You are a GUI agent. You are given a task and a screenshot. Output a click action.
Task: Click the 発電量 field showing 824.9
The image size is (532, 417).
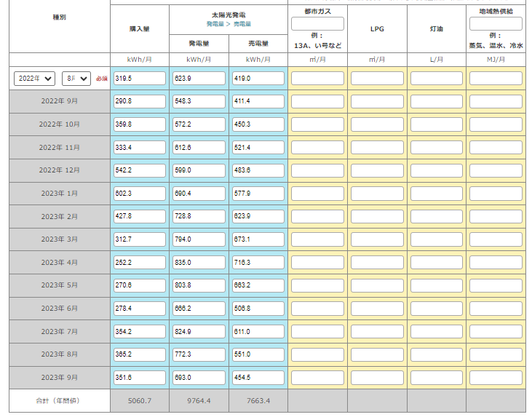(199, 332)
